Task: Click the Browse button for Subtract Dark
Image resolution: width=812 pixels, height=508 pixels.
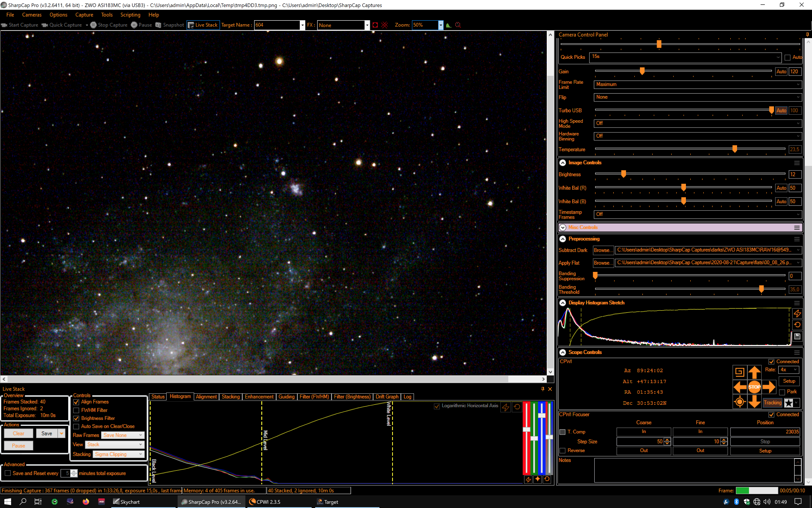Action: pos(603,250)
